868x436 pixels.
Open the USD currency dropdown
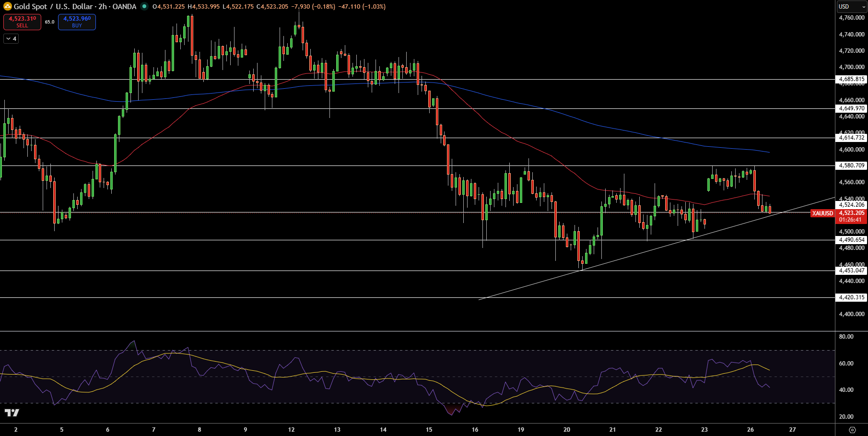[851, 7]
